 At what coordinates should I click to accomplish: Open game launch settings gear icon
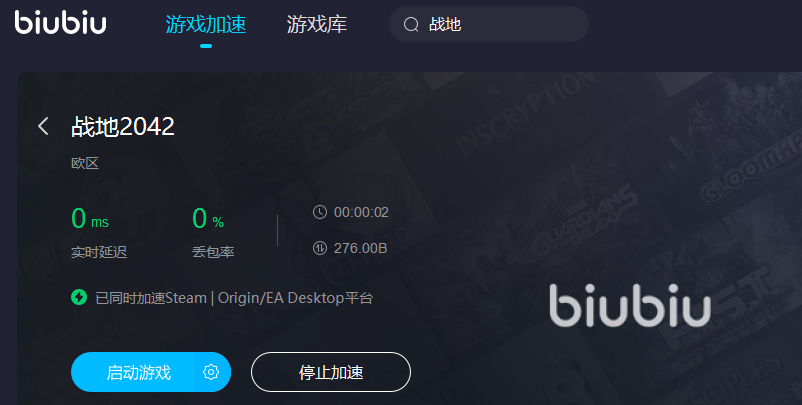pyautogui.click(x=211, y=372)
